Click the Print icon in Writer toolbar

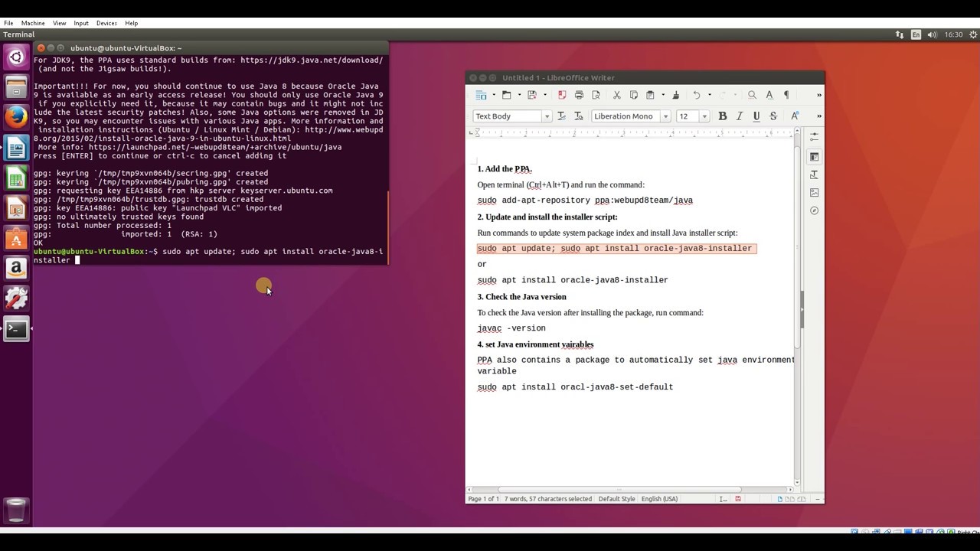coord(579,95)
